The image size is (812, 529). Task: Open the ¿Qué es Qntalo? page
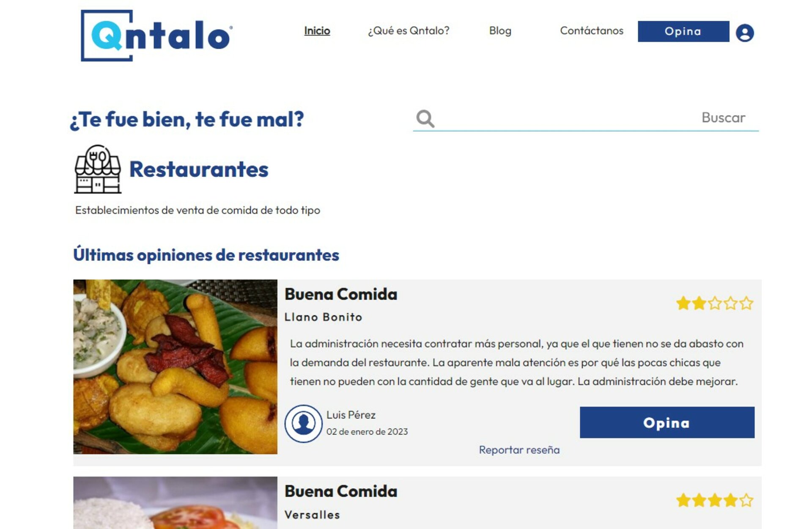tap(409, 30)
